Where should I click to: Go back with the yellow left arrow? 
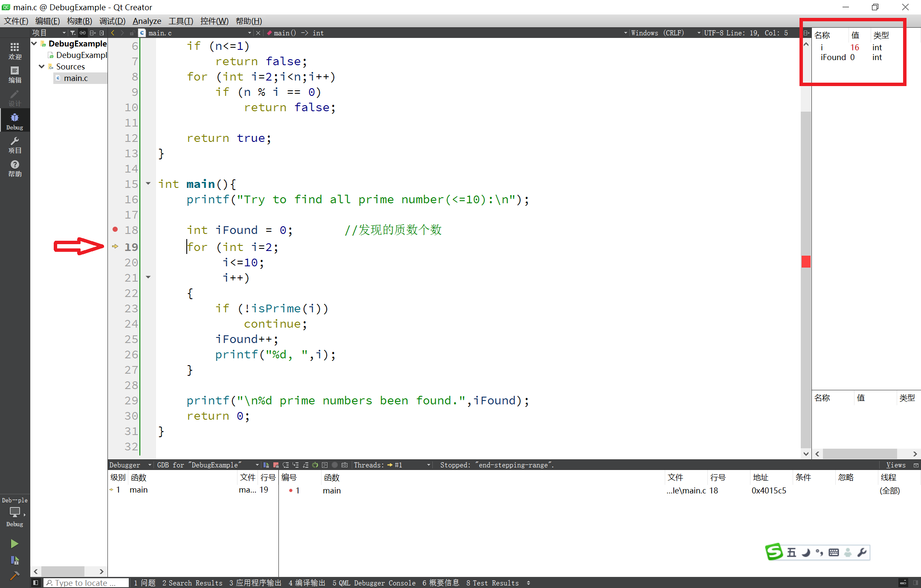coord(113,33)
